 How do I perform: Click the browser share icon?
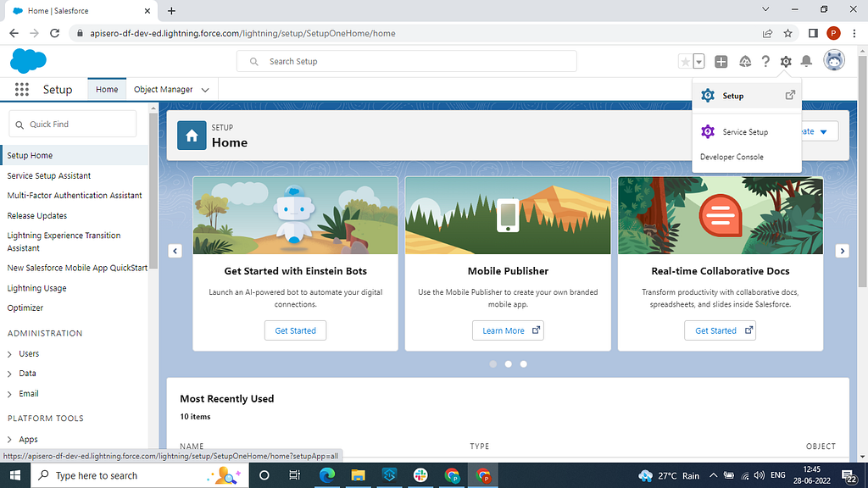pyautogui.click(x=767, y=33)
